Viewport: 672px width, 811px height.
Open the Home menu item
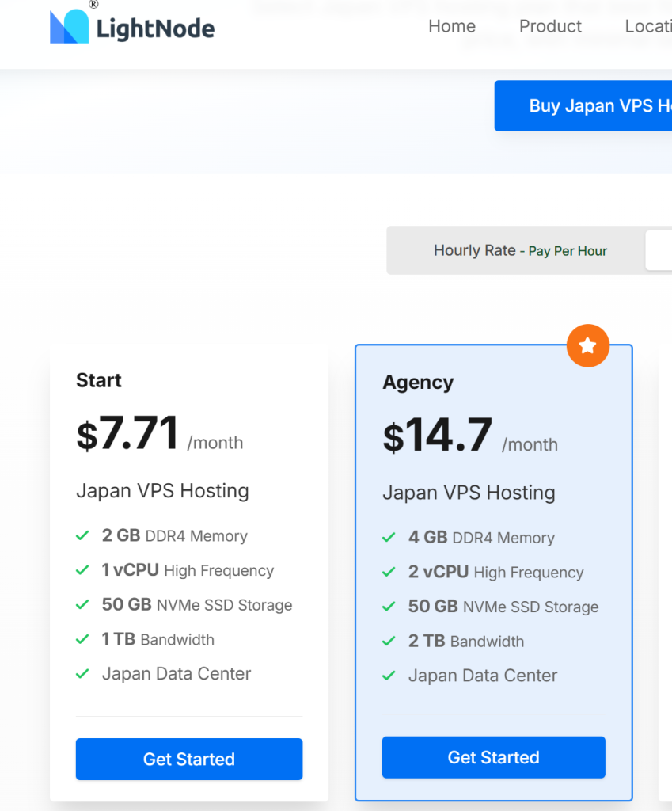452,26
